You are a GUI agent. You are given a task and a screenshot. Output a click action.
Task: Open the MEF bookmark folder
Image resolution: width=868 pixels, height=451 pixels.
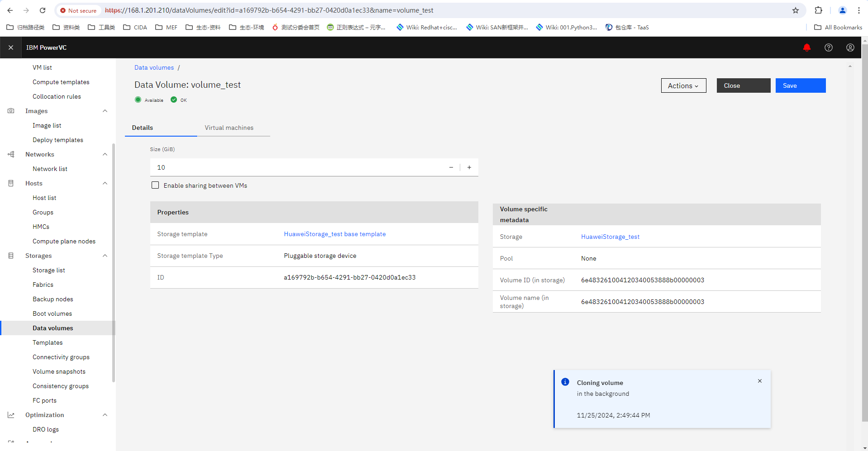pyautogui.click(x=166, y=27)
